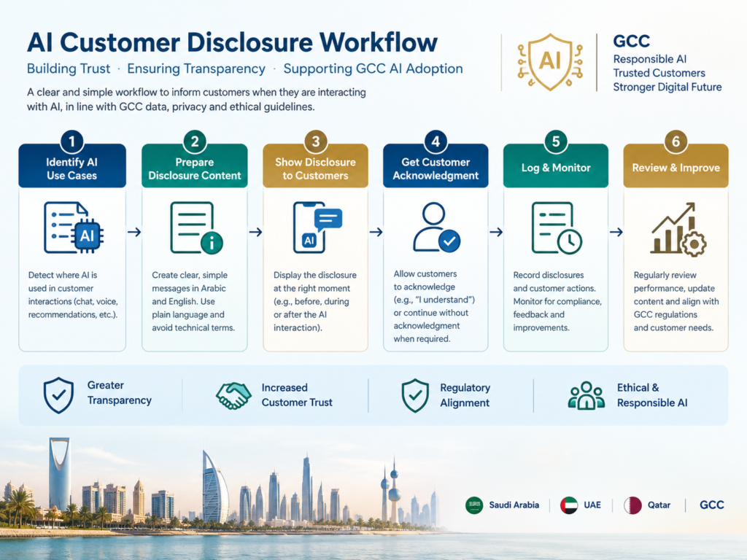Click the Burj Al Arab building in skyline
This screenshot has height=560, width=747.
215,486
